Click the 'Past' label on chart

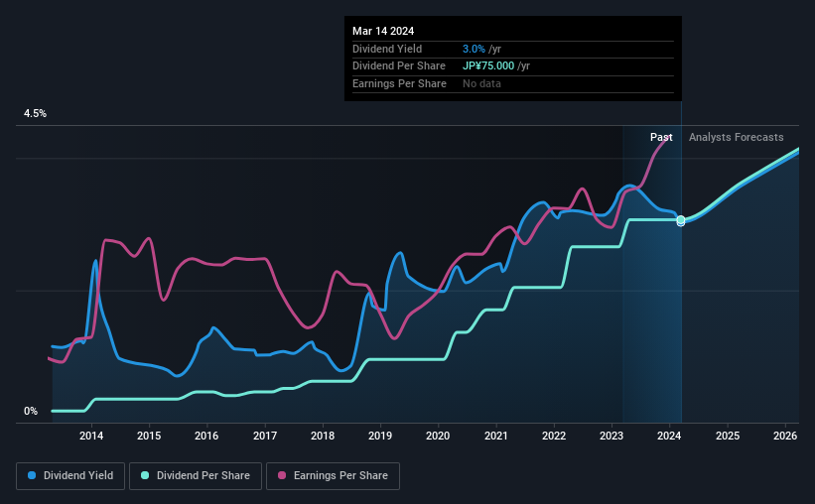coord(661,137)
